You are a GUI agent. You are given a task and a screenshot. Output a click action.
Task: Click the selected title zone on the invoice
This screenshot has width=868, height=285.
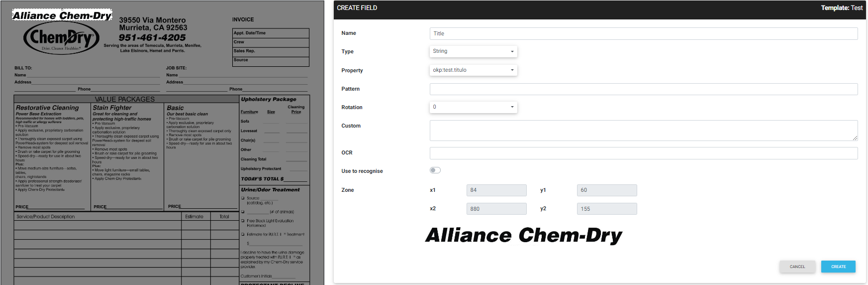[x=62, y=15]
